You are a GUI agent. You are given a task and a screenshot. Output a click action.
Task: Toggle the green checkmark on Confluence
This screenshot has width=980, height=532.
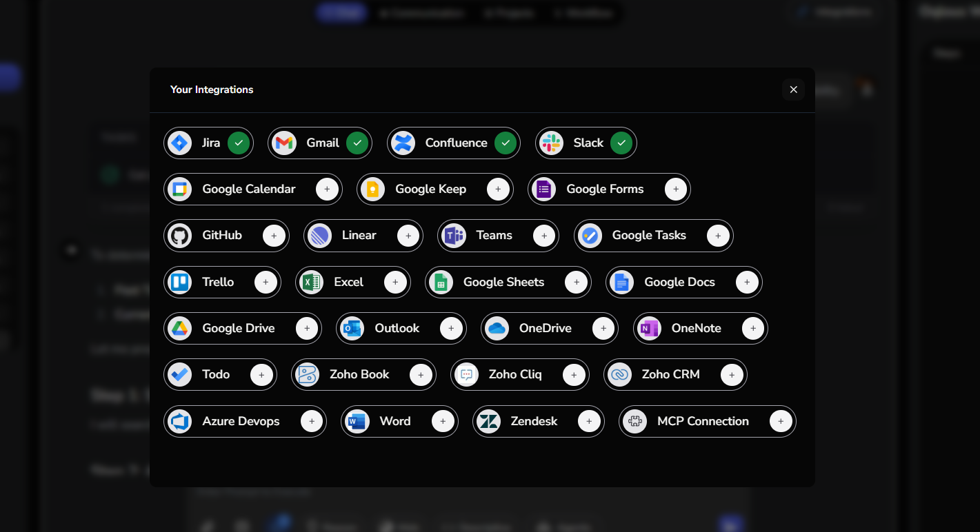[506, 143]
